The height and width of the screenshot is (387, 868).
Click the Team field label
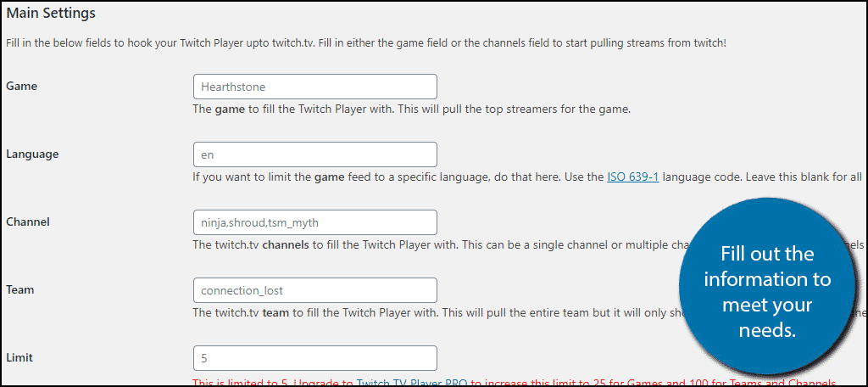(x=20, y=289)
